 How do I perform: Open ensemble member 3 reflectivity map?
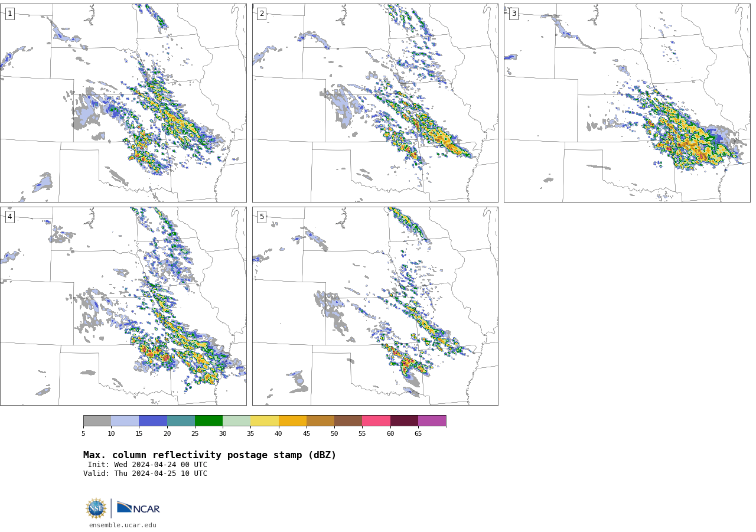(x=627, y=103)
